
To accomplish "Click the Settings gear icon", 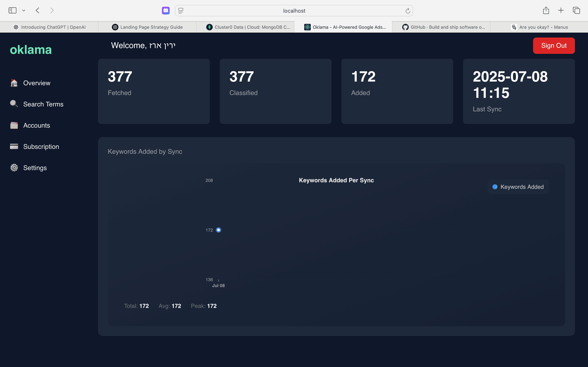I will pyautogui.click(x=14, y=168).
